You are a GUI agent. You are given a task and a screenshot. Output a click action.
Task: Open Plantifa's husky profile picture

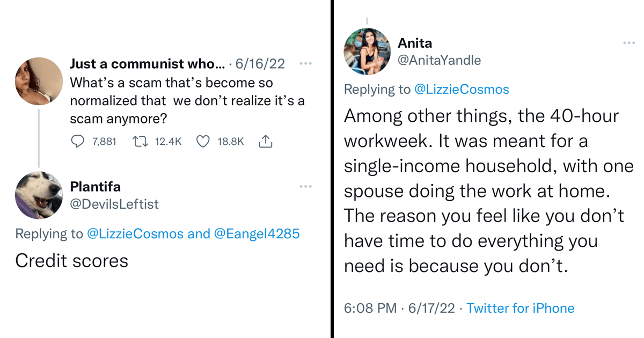click(x=38, y=195)
